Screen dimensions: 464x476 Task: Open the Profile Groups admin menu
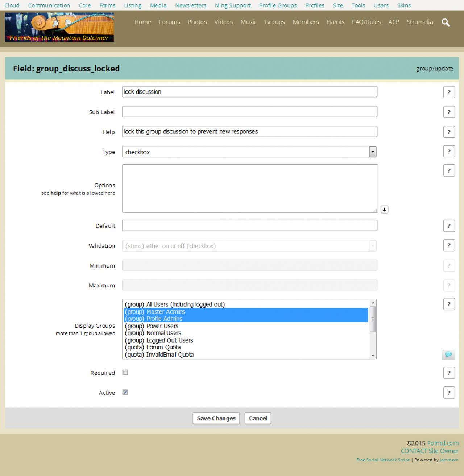(278, 5)
